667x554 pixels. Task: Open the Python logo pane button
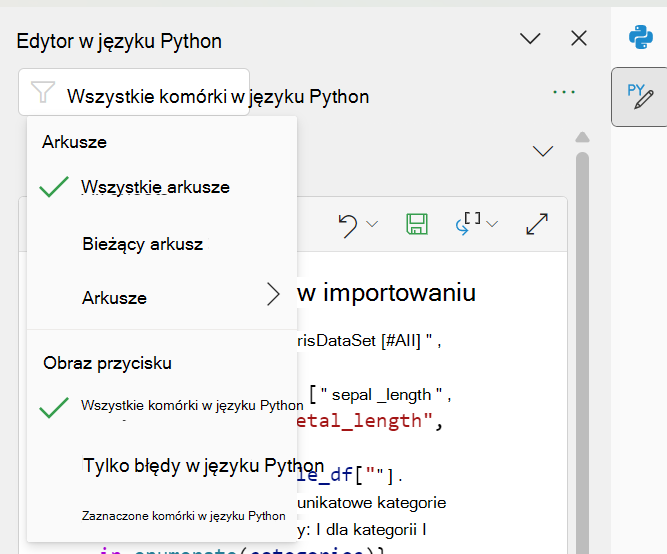click(640, 37)
